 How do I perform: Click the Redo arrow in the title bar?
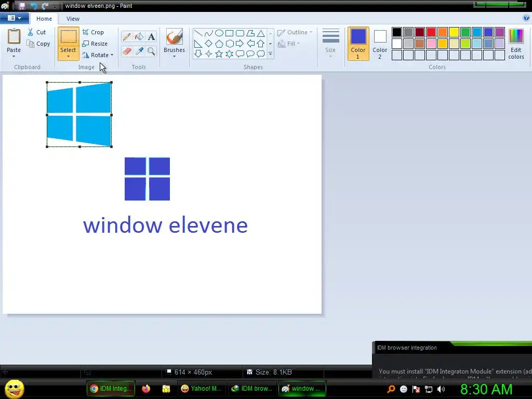tap(45, 6)
